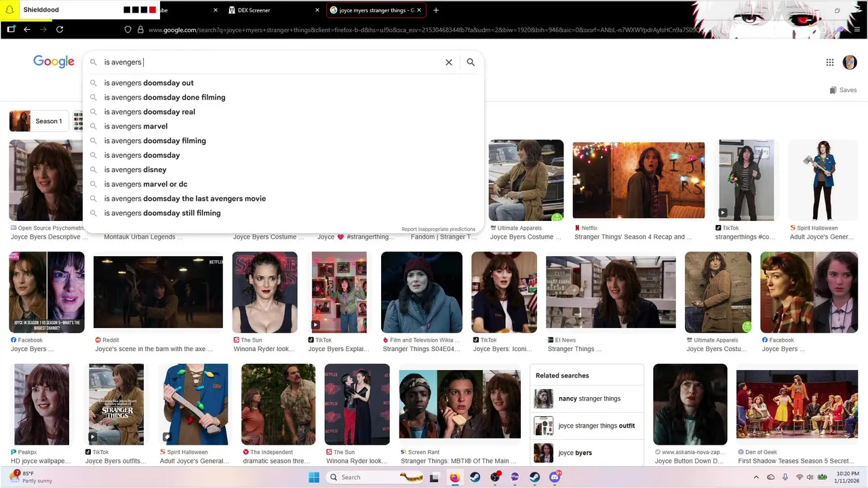Open E! News Stranger Things image
This screenshot has width=868, height=488.
pos(611,292)
